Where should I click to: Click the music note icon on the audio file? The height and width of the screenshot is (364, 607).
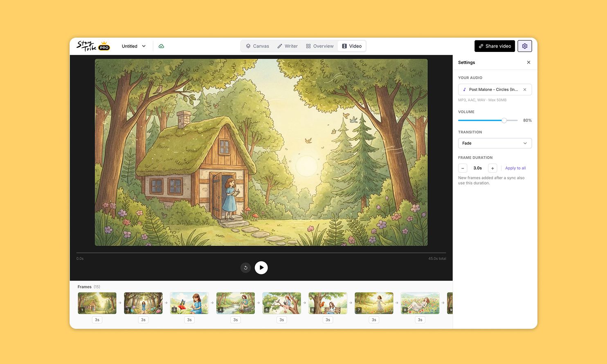(464, 89)
